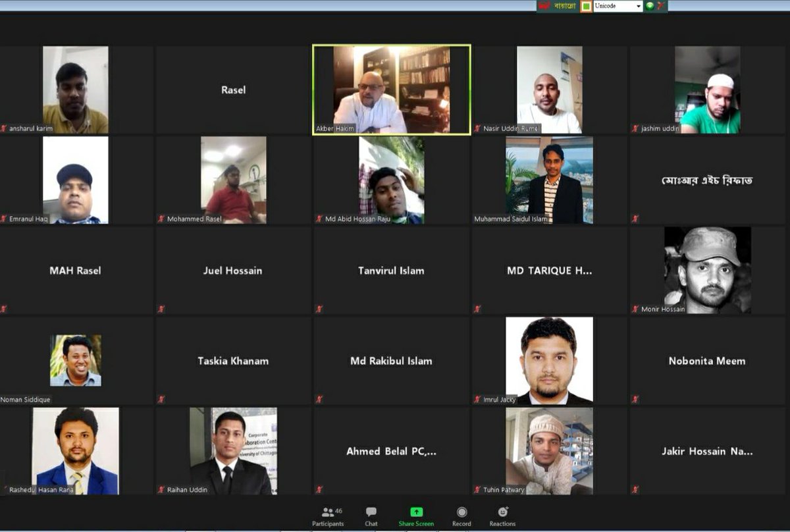The height and width of the screenshot is (532, 790).
Task: Click the Nasir Uddin Rumel name label
Action: [512, 128]
